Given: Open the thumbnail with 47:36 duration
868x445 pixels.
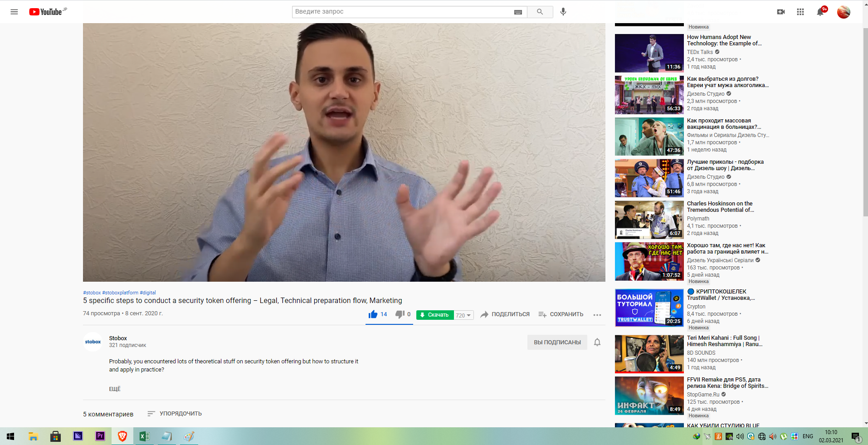Looking at the screenshot, I should 649,137.
